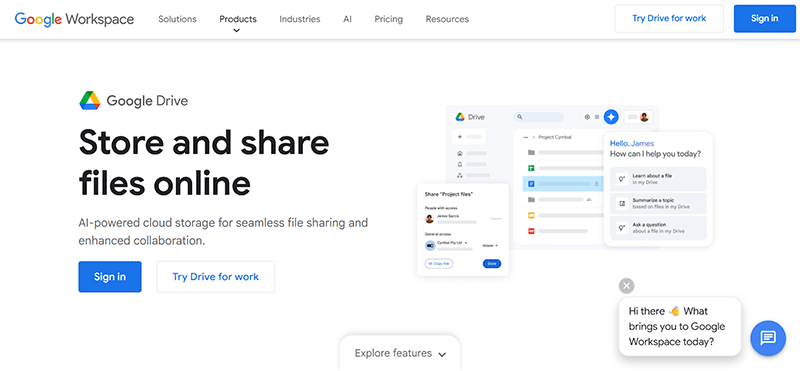800x371 pixels.
Task: Click 'Summarize a topic' suggestion in mockup
Action: click(x=658, y=204)
